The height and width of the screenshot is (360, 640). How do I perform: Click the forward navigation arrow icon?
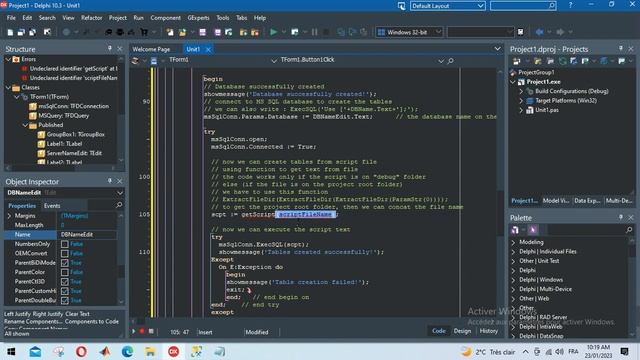tap(560, 32)
